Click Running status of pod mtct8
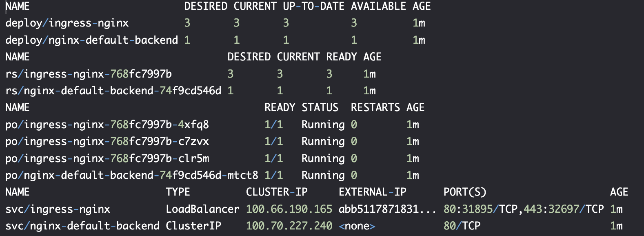The height and width of the screenshot is (236, 644). (x=323, y=175)
